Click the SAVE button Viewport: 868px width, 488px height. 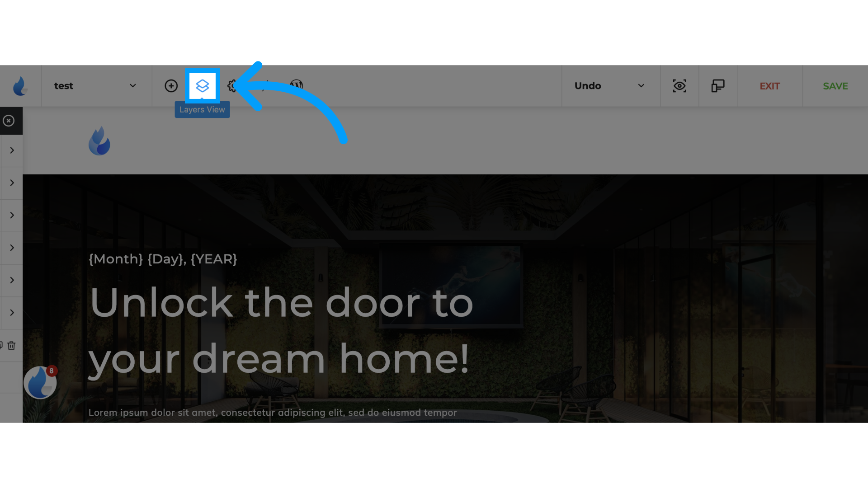tap(835, 86)
